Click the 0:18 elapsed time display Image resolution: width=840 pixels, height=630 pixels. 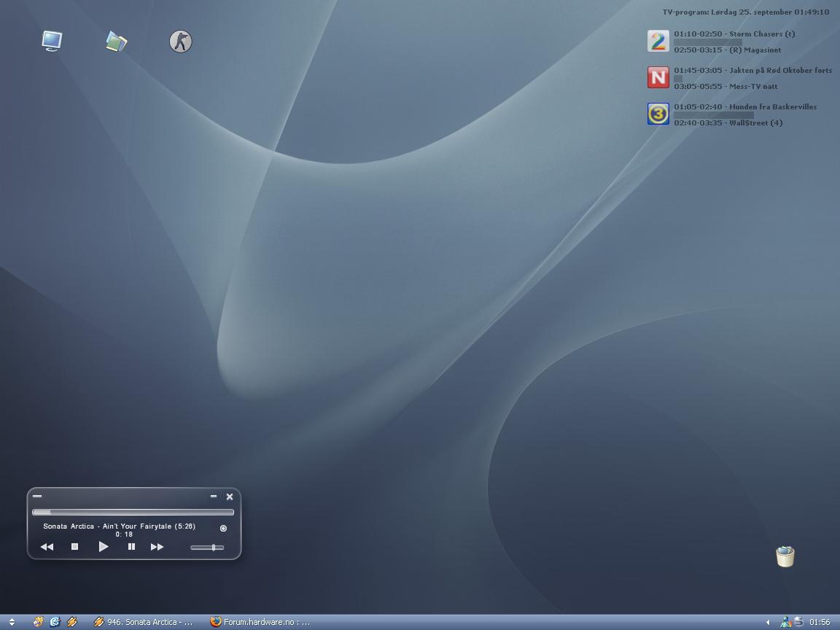[x=124, y=534]
